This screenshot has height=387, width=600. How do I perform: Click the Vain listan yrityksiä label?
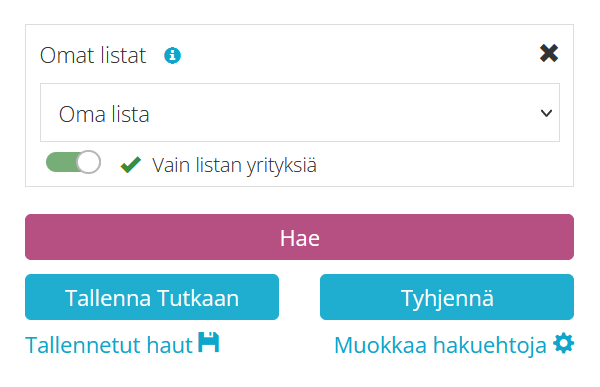(x=234, y=165)
